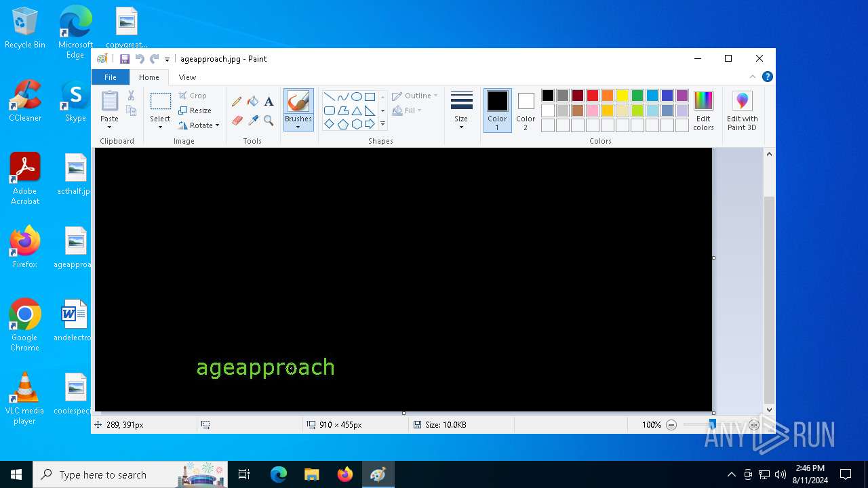Open the Recycle Bin desktop icon
Viewport: 868px width, 488px height.
[25, 28]
